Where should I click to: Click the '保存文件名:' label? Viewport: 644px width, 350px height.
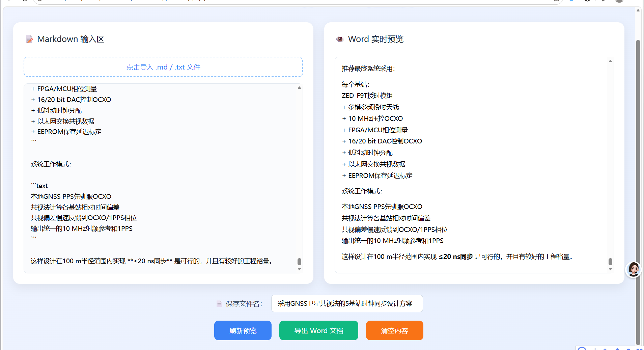(244, 304)
